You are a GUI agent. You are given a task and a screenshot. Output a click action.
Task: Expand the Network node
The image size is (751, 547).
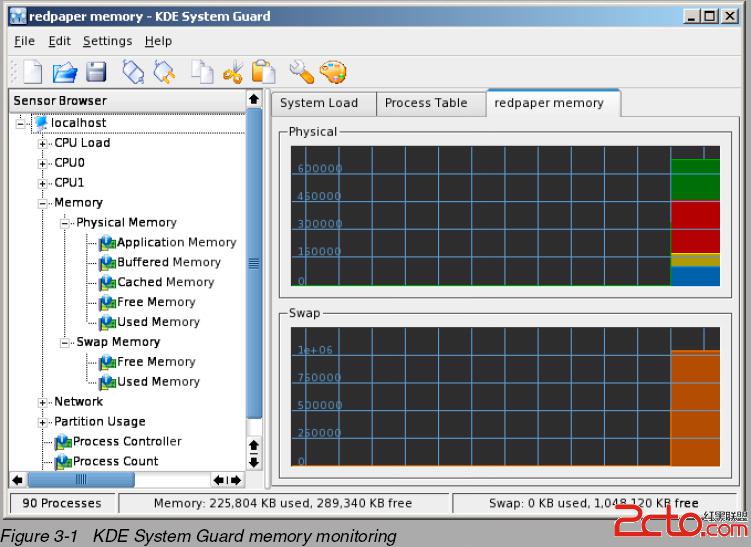coord(43,402)
